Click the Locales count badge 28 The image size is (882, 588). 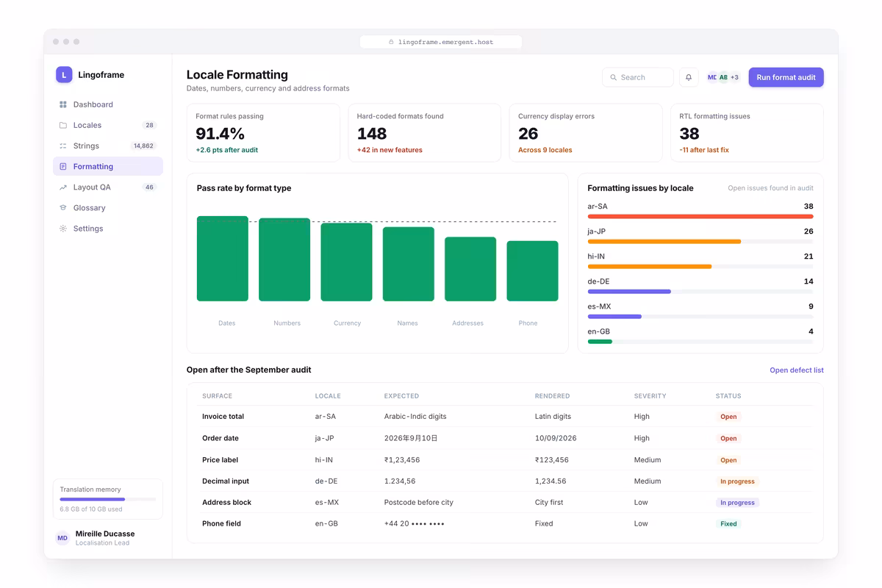point(149,125)
